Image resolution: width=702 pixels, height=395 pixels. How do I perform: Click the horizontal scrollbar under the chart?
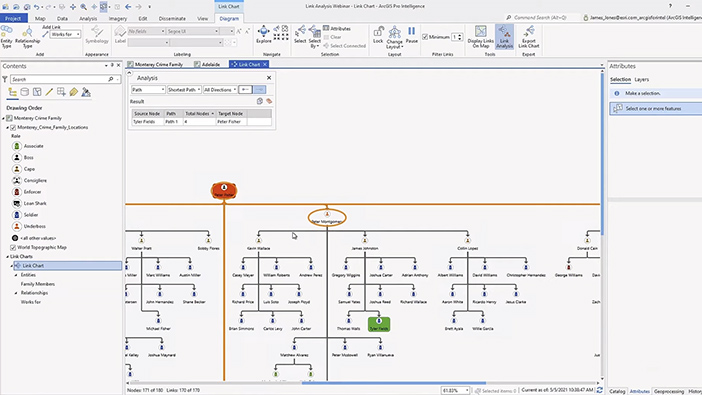pyautogui.click(x=393, y=383)
